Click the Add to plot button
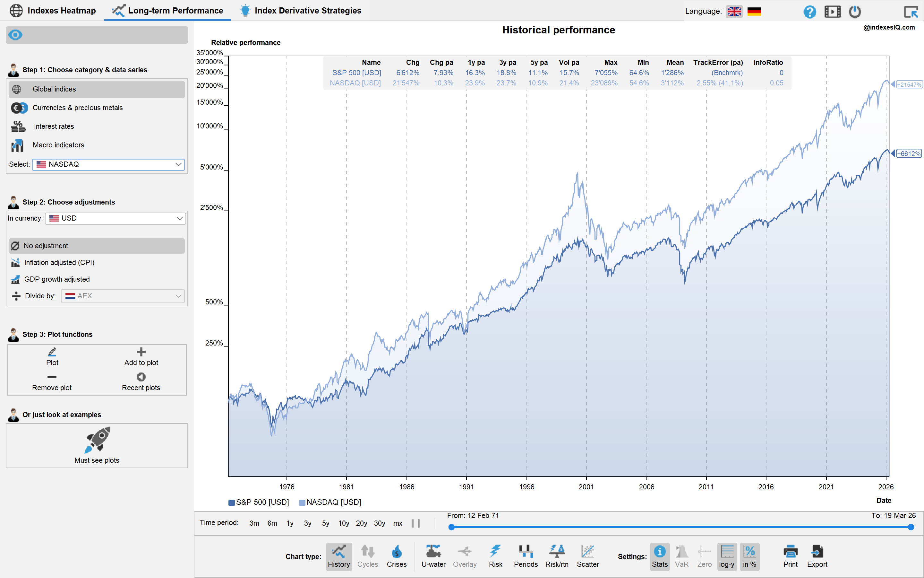 click(x=141, y=357)
